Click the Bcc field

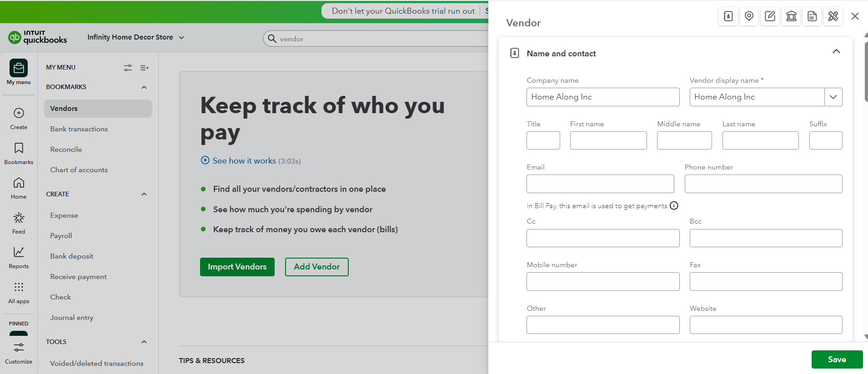766,238
